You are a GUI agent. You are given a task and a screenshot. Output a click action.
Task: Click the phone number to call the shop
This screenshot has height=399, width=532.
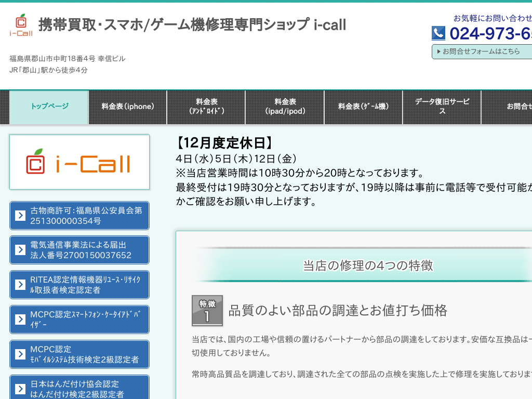tap(494, 34)
